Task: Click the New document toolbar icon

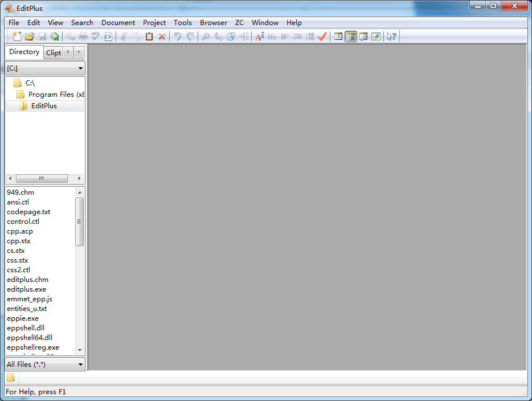Action: click(17, 36)
